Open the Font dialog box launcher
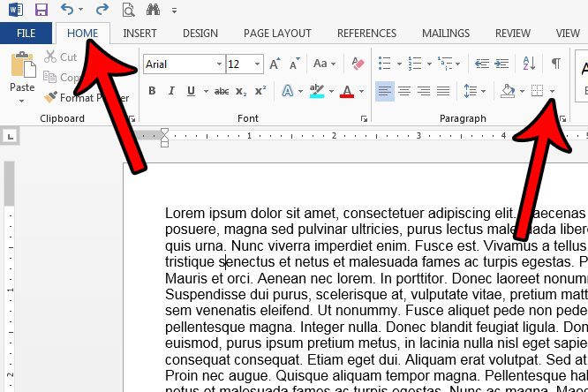588x392 pixels. tap(364, 118)
